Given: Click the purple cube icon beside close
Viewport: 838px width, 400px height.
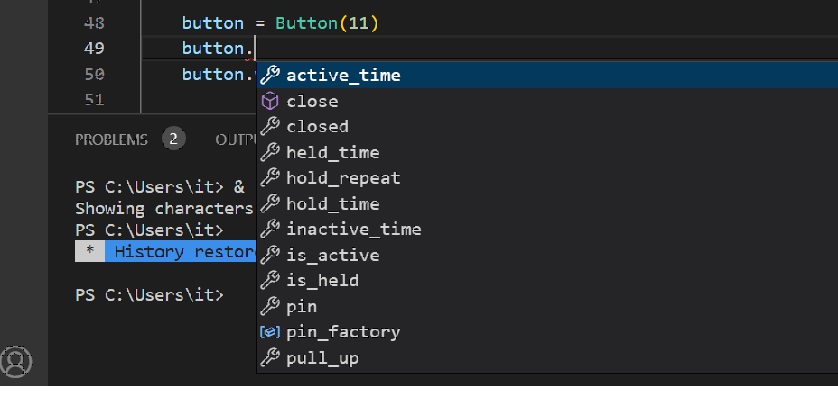Looking at the screenshot, I should point(270,101).
